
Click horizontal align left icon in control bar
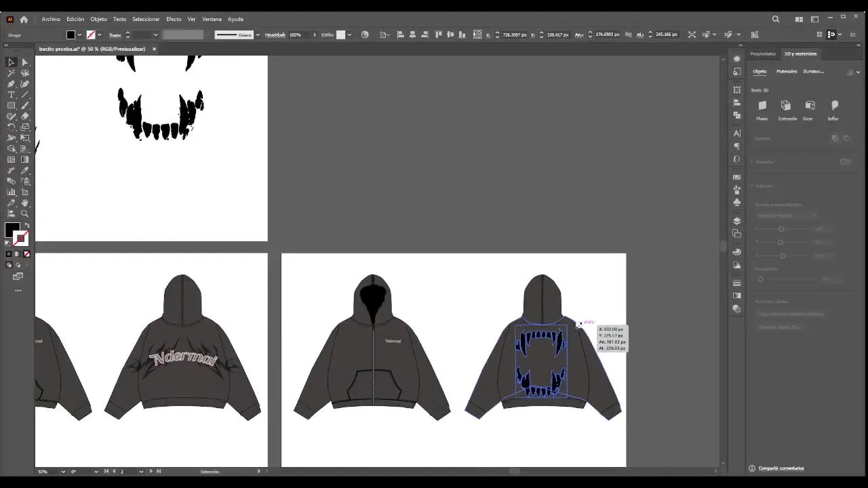click(x=400, y=35)
